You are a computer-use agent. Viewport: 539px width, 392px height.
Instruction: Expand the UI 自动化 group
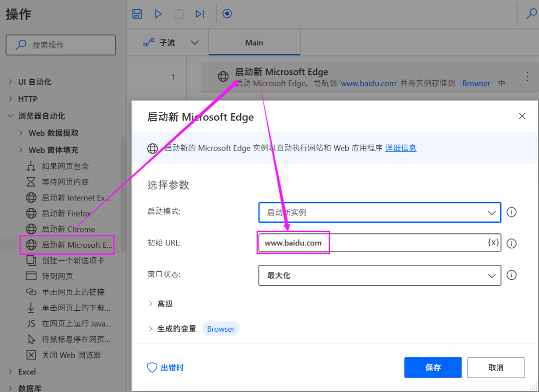click(10, 82)
